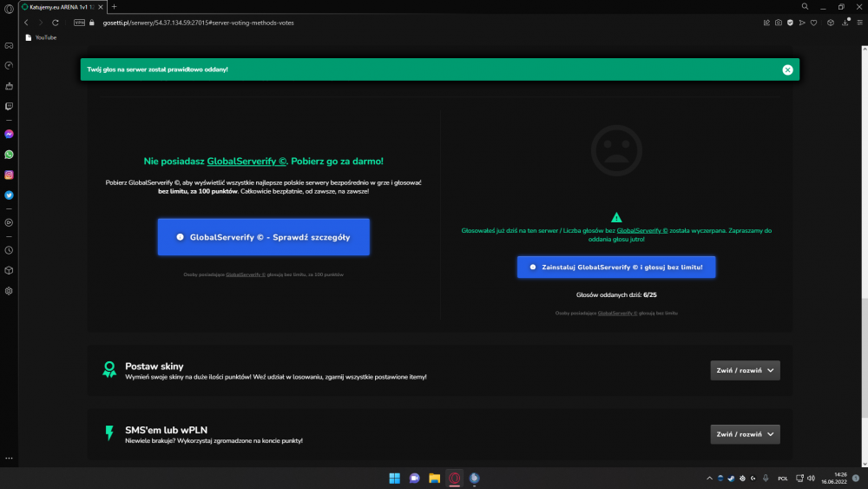Open the snapshot camera tool

click(x=779, y=23)
